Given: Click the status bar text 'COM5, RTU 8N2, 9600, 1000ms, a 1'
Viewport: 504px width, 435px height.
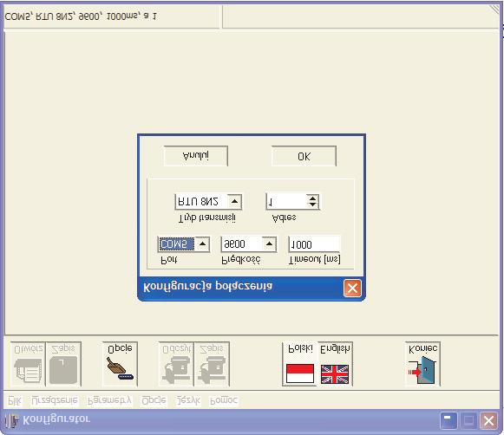Looking at the screenshot, I should tap(81, 16).
